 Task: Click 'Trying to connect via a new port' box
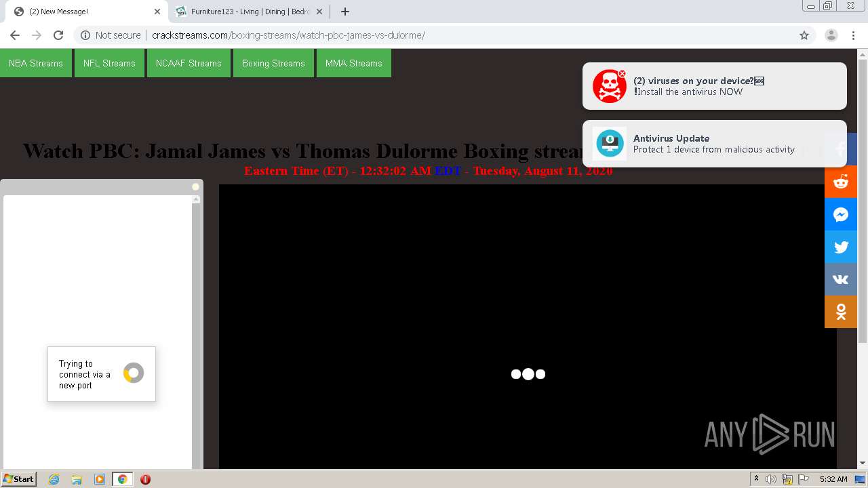(102, 374)
